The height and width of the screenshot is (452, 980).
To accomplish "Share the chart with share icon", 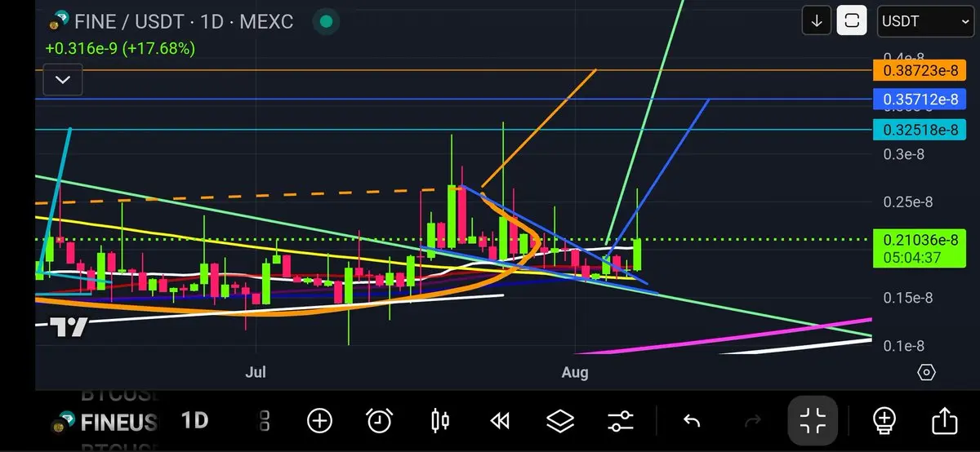I will click(944, 421).
